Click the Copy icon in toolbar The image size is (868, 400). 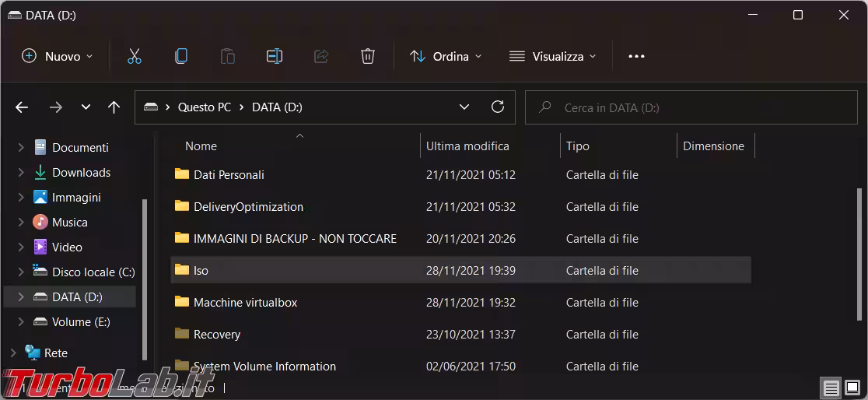coord(181,56)
